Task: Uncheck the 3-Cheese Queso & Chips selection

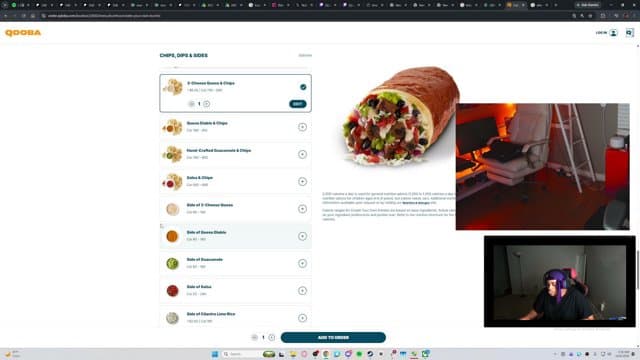Action: coord(303,87)
